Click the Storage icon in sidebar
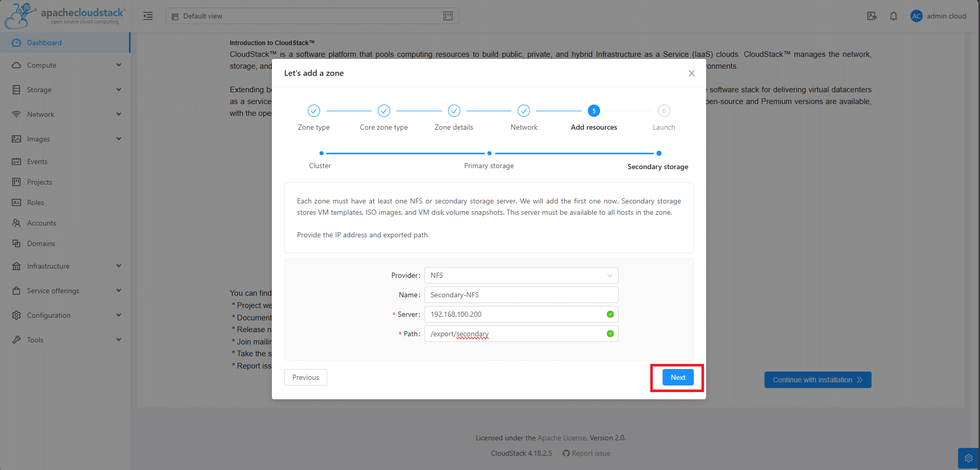Viewport: 980px width, 470px height. [x=16, y=90]
